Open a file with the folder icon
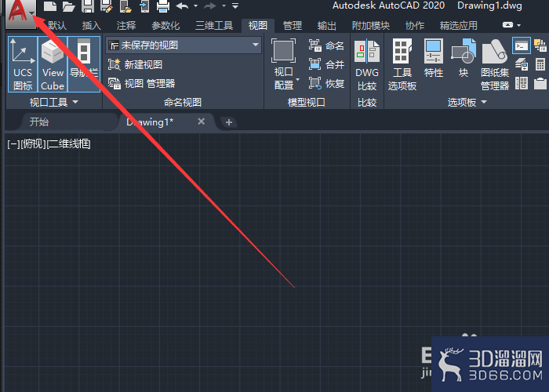This screenshot has height=392, width=549. tap(69, 6)
